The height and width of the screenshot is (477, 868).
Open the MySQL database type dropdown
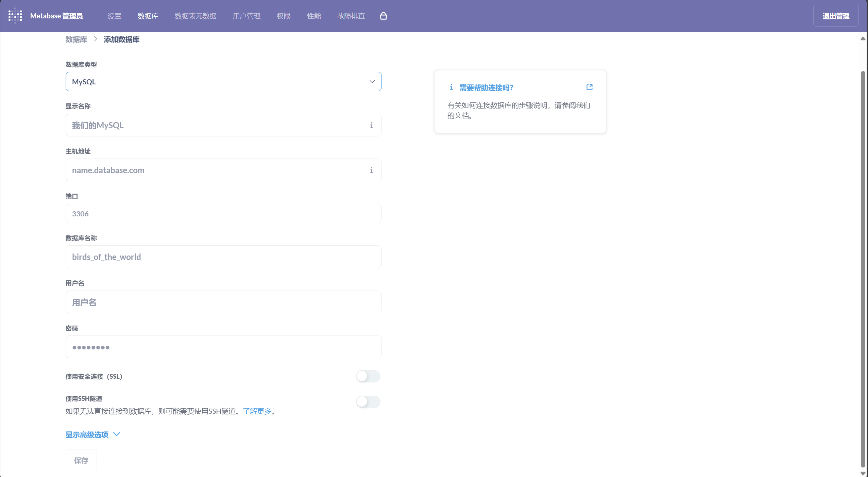(223, 82)
